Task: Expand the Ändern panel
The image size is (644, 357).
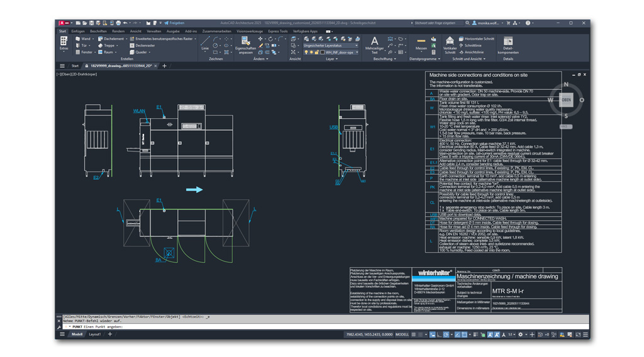Action: (x=261, y=58)
